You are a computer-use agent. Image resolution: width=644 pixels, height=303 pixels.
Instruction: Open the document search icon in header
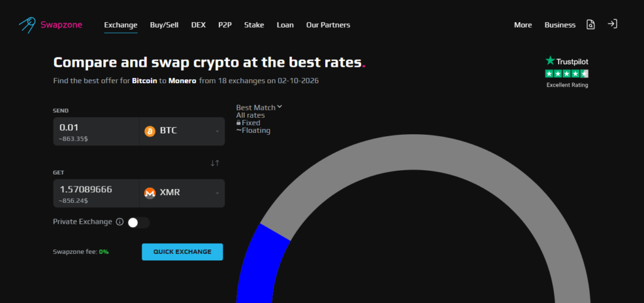[591, 25]
